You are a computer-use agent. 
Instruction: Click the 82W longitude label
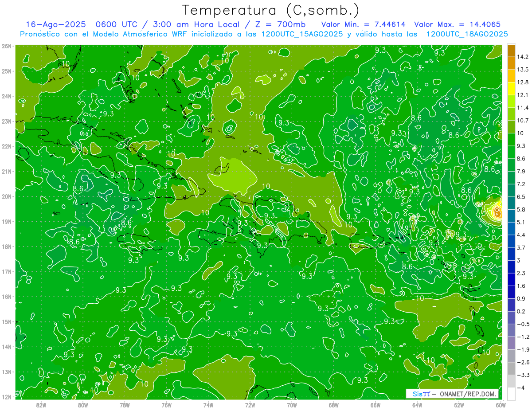(x=41, y=405)
